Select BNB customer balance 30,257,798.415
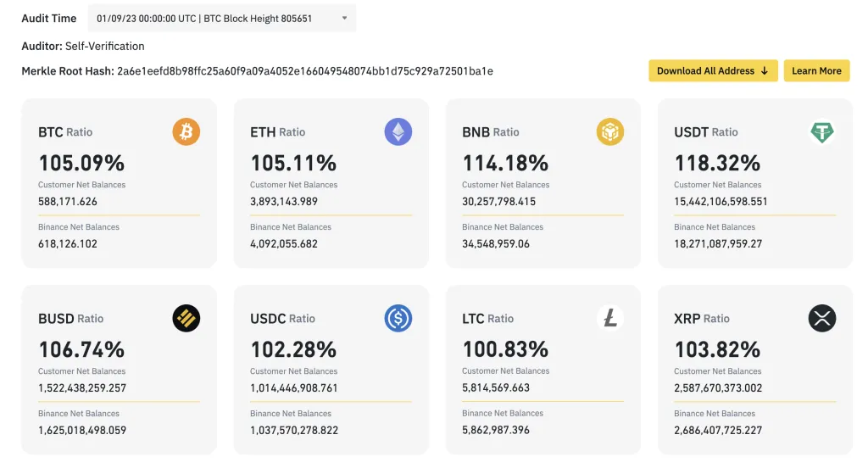The height and width of the screenshot is (468, 868). [498, 202]
